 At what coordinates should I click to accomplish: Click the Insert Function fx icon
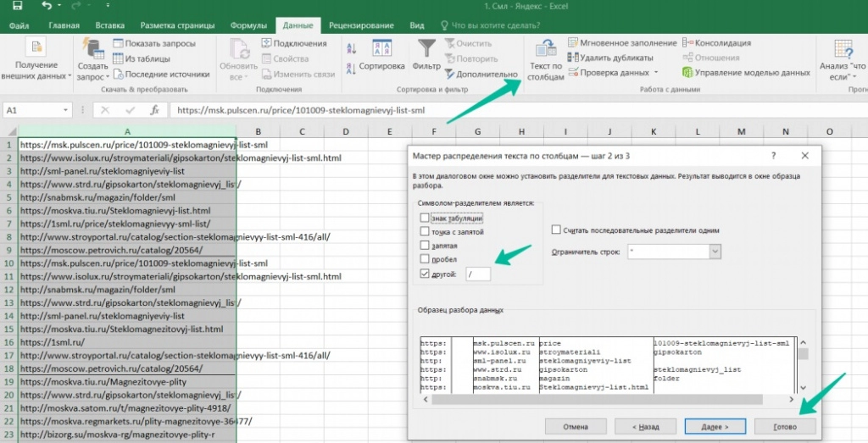(155, 110)
